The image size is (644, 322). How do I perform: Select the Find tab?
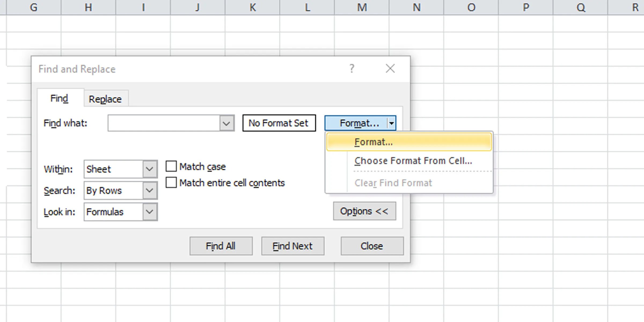pyautogui.click(x=59, y=98)
